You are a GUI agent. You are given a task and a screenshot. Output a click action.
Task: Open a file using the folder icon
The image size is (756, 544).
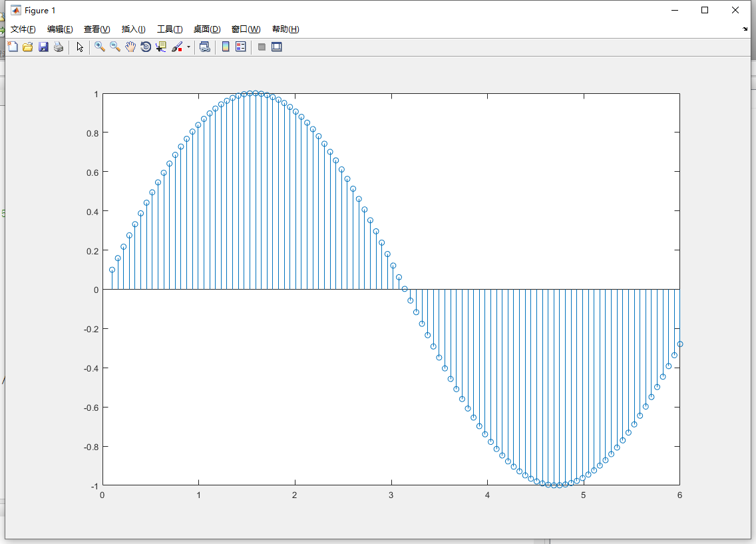click(x=28, y=47)
